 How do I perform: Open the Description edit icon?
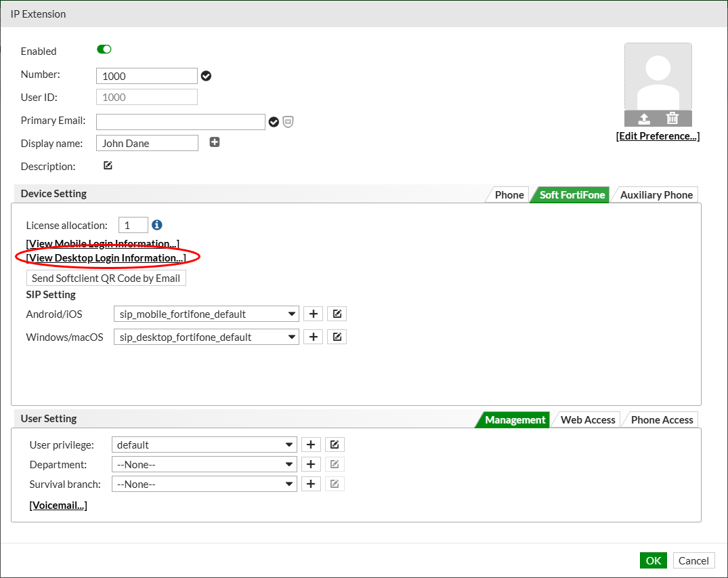click(x=108, y=165)
